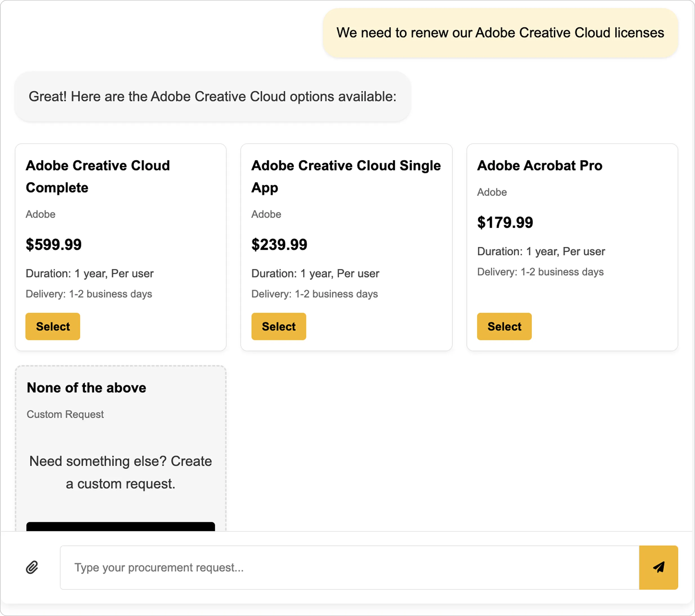Click Adobe vendor label in Single App card
The image size is (695, 616).
click(x=266, y=214)
